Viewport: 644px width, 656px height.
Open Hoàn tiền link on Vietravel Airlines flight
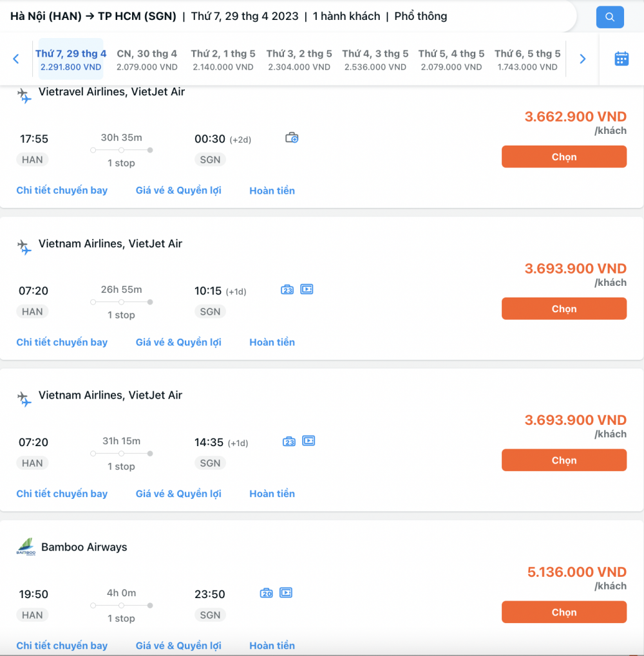[272, 191]
